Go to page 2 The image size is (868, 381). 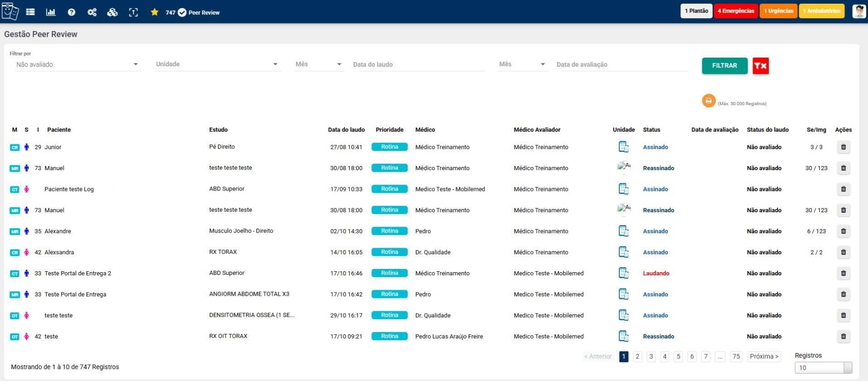(x=637, y=357)
